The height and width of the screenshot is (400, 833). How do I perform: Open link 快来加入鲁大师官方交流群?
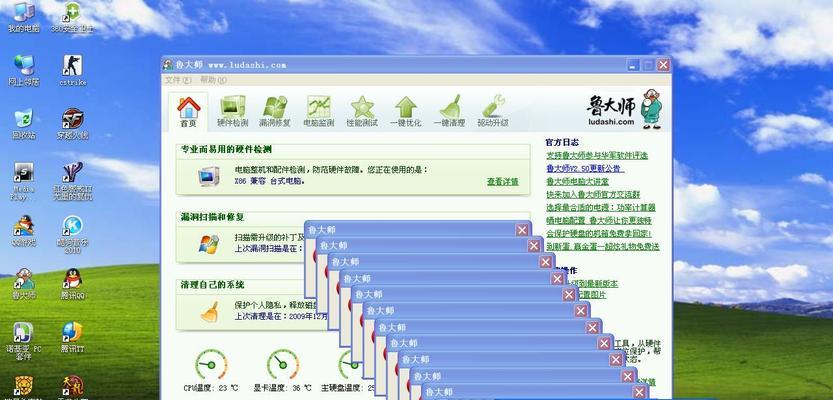[593, 194]
